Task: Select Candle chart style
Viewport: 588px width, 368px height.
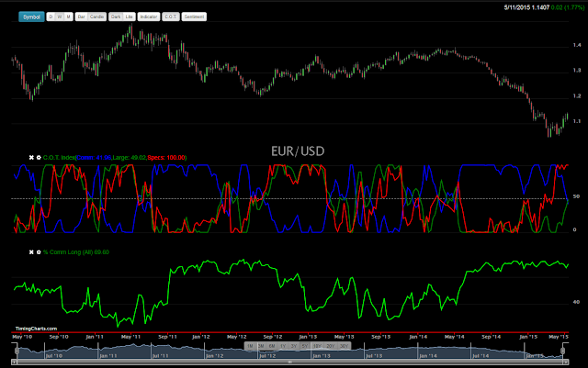Action: (x=96, y=17)
